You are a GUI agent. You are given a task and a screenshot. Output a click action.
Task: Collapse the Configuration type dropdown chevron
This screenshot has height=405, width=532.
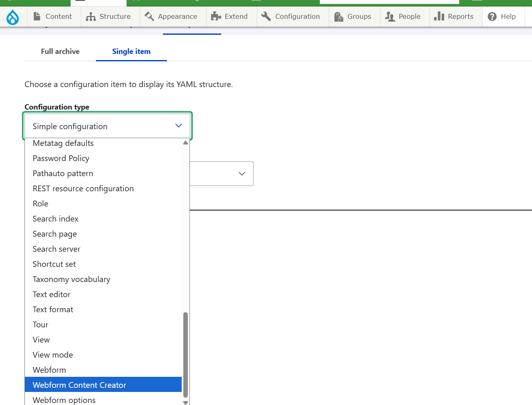coord(178,125)
